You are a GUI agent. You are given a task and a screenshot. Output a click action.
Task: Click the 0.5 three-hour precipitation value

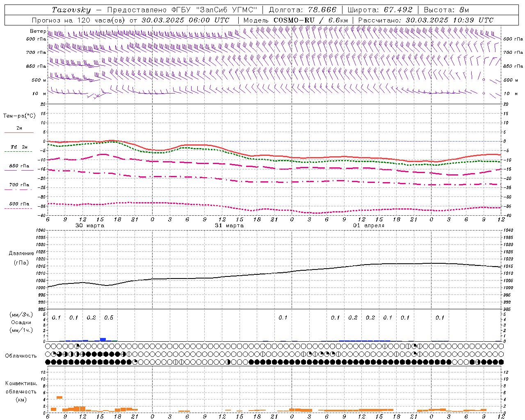coord(109,318)
